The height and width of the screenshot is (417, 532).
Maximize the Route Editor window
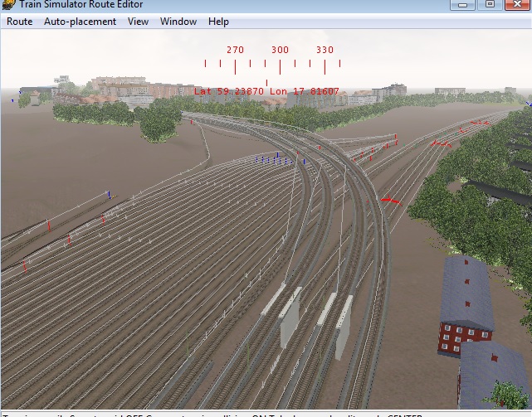[490, 4]
